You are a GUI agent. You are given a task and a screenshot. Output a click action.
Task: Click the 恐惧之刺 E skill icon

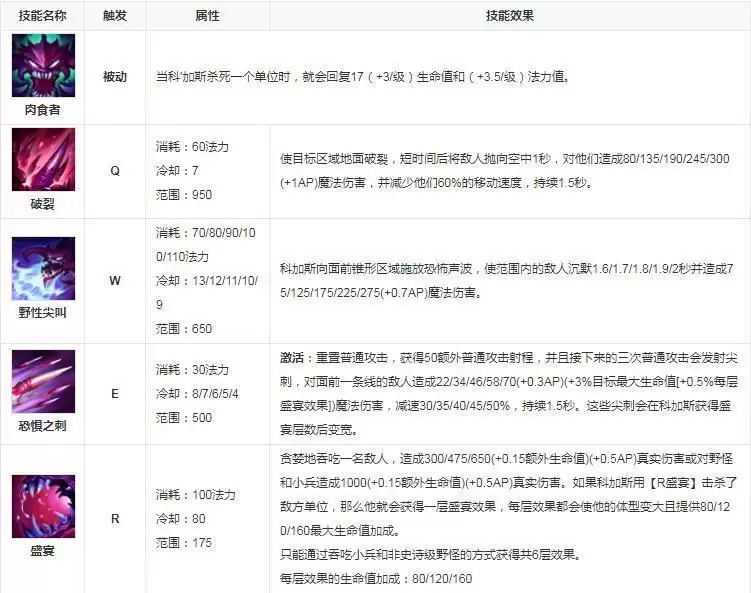(43, 381)
